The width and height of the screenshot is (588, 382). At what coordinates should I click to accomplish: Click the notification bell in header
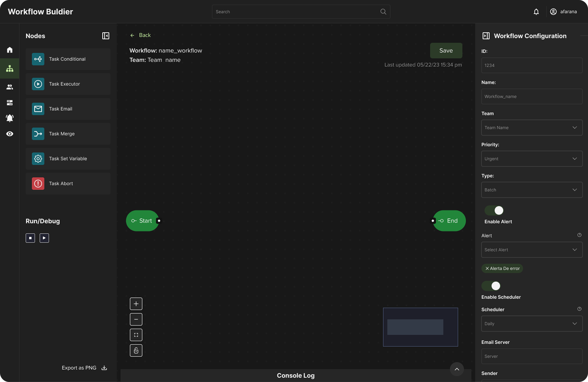(536, 12)
